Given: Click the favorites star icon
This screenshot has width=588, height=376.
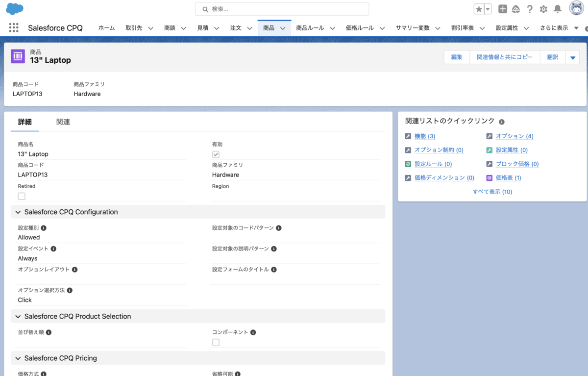Looking at the screenshot, I should click(x=478, y=8).
